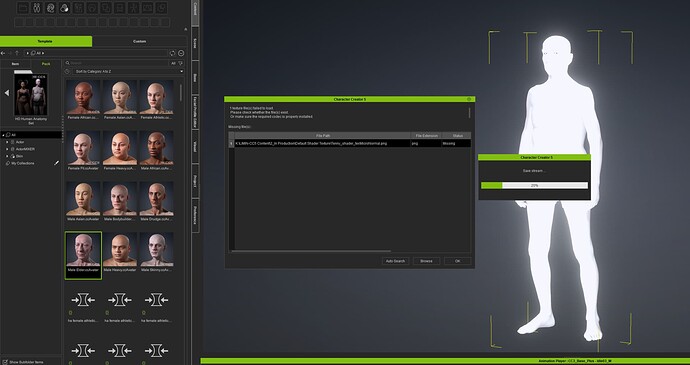Expand the ActorMIXER tree node
This screenshot has height=365, width=690.
tap(7, 149)
